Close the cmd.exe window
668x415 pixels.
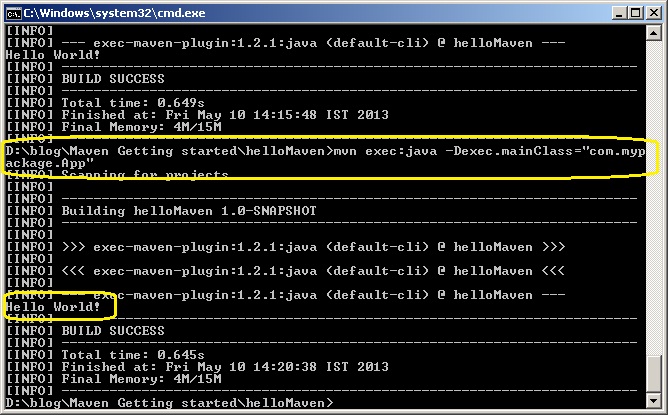pyautogui.click(x=654, y=13)
